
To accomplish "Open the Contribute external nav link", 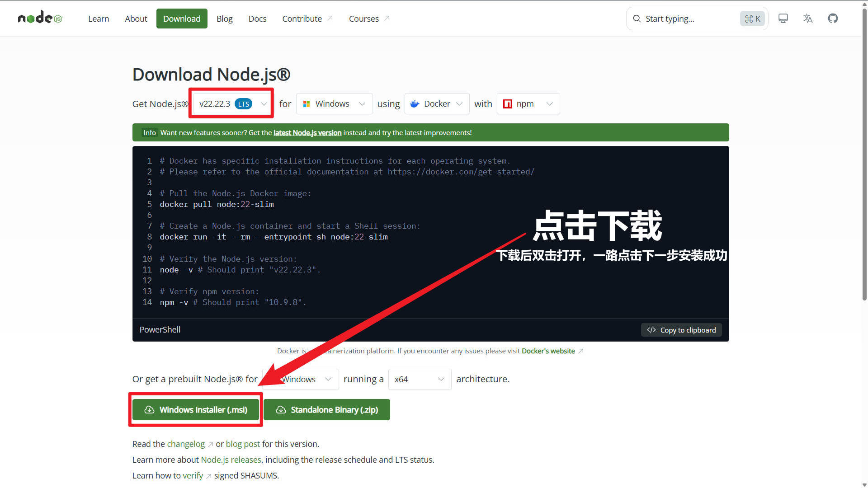I will click(x=307, y=19).
